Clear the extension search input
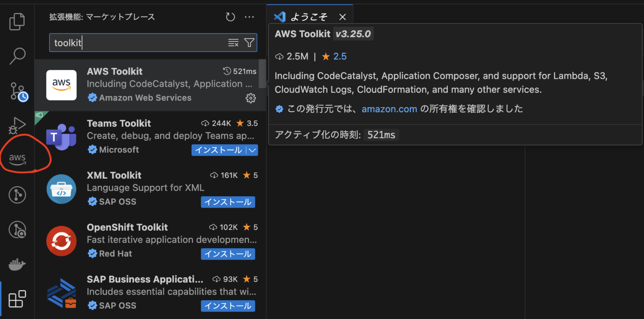 234,42
